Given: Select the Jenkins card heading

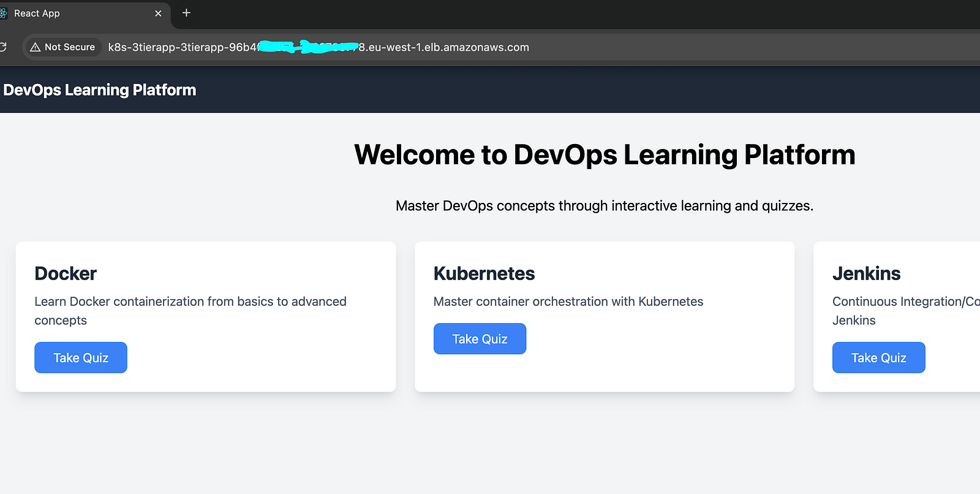Looking at the screenshot, I should click(866, 273).
